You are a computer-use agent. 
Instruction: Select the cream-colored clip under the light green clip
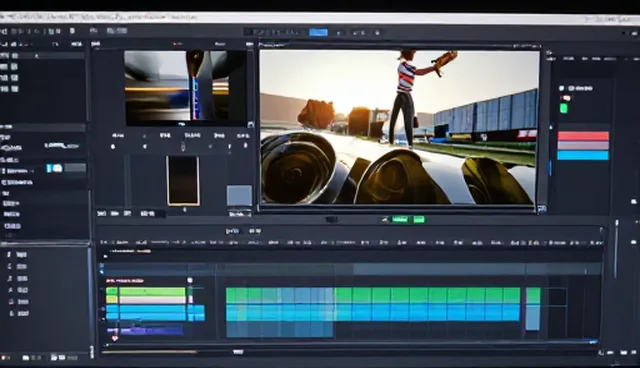point(152,300)
